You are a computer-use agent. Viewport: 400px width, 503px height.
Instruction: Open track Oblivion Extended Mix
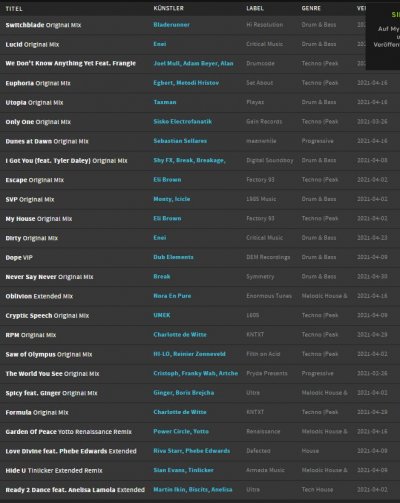pyautogui.click(x=39, y=296)
